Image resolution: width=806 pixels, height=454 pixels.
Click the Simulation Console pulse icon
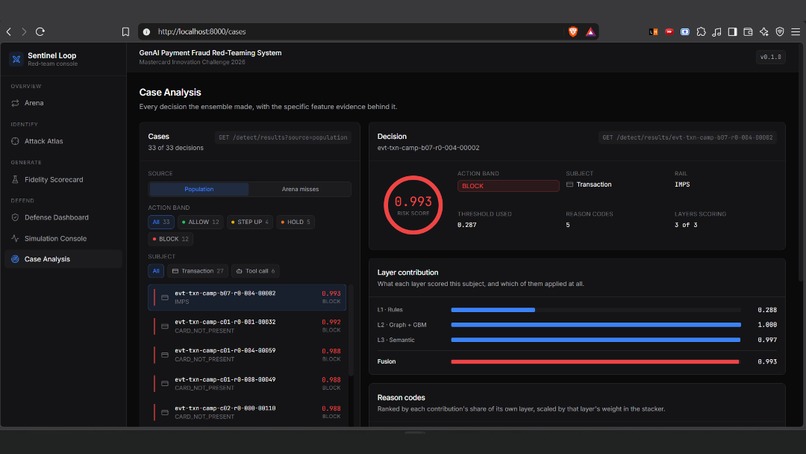click(15, 239)
